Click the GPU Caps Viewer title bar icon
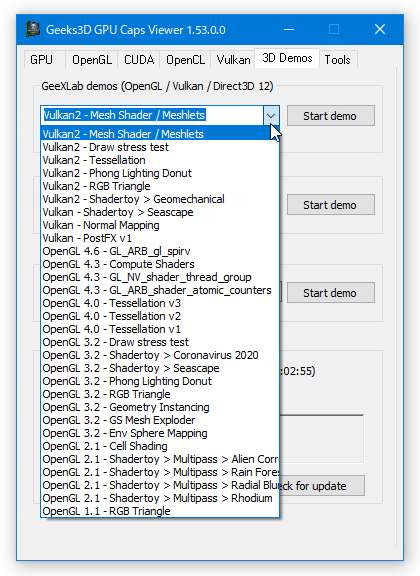 click(33, 29)
